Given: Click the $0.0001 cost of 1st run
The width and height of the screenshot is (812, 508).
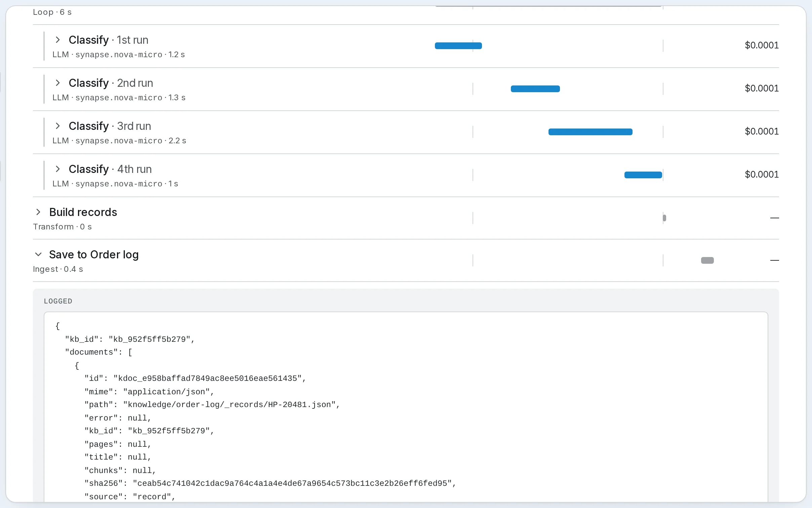Looking at the screenshot, I should (x=762, y=45).
